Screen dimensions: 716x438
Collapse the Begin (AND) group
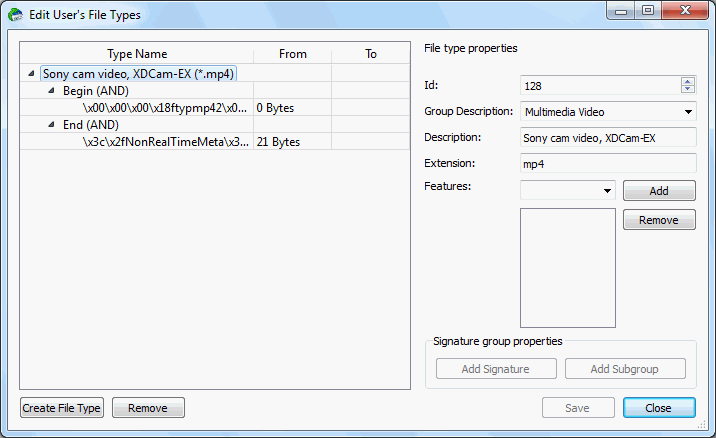pos(51,91)
